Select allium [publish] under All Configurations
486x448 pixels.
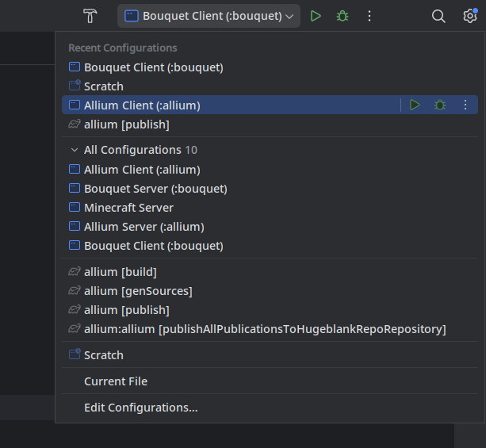(x=270, y=310)
